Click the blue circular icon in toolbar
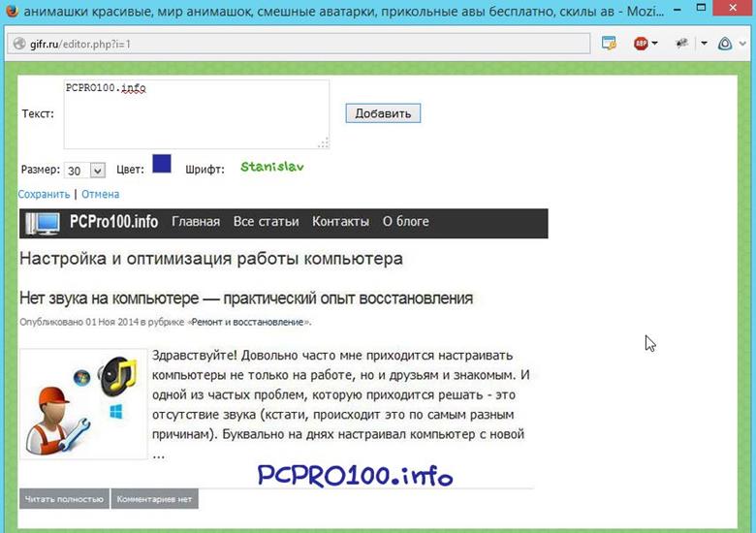 click(725, 44)
